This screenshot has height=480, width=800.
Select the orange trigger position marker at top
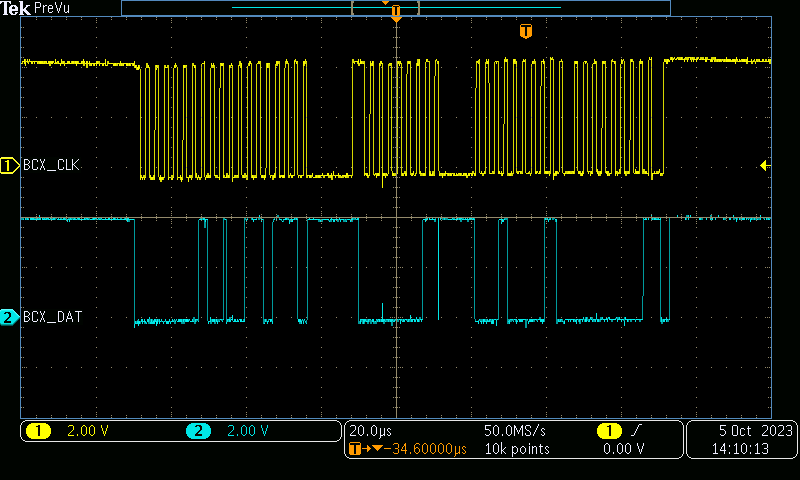396,12
